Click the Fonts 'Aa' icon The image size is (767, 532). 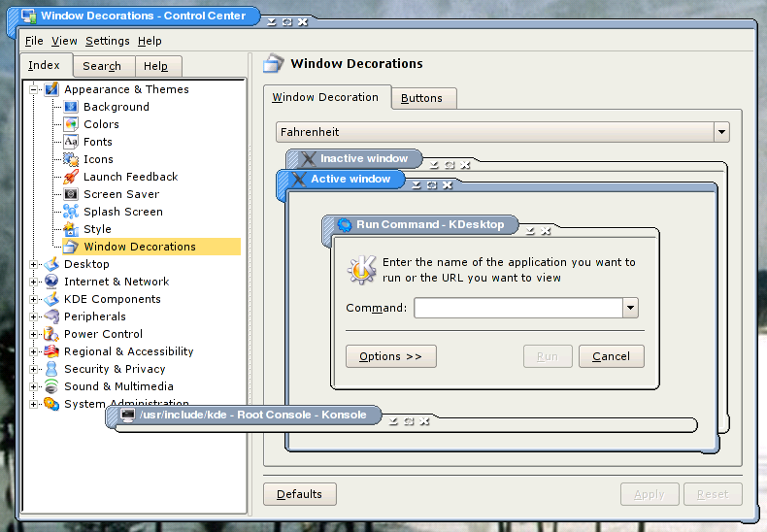click(x=71, y=142)
